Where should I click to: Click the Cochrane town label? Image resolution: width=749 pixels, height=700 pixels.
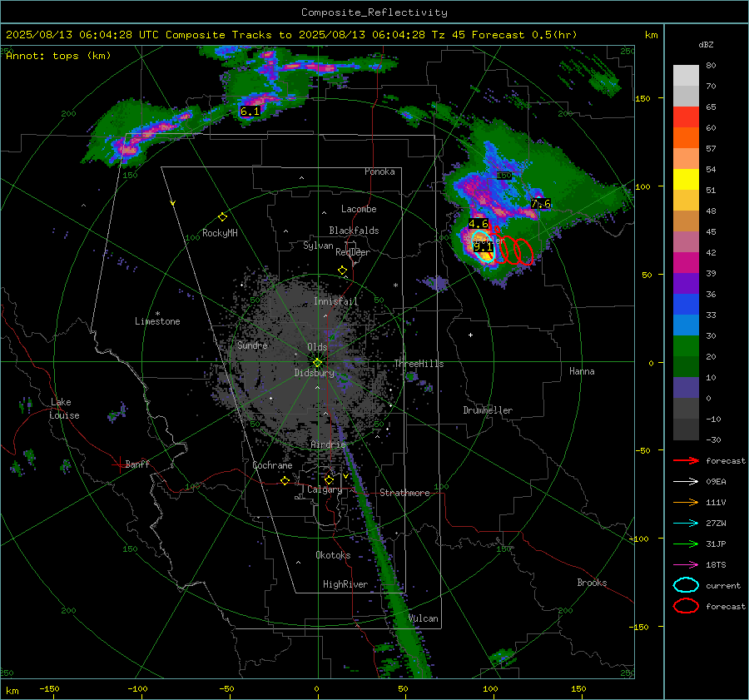(272, 465)
